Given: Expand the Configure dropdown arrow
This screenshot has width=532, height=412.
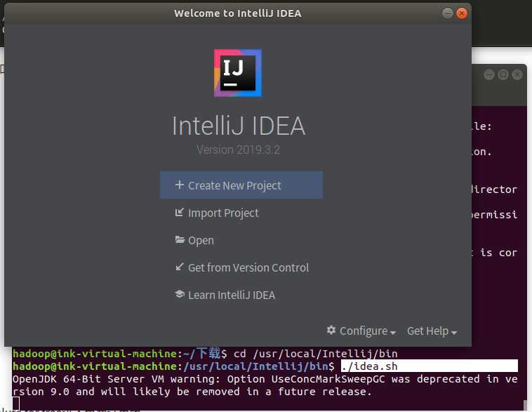Looking at the screenshot, I should click(x=393, y=333).
